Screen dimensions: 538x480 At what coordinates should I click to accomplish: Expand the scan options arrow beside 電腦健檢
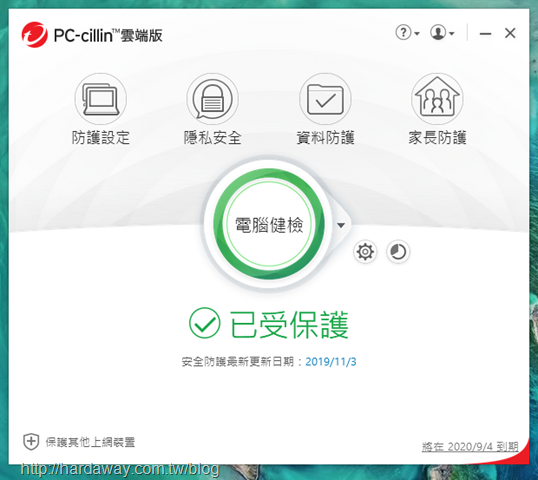click(341, 225)
